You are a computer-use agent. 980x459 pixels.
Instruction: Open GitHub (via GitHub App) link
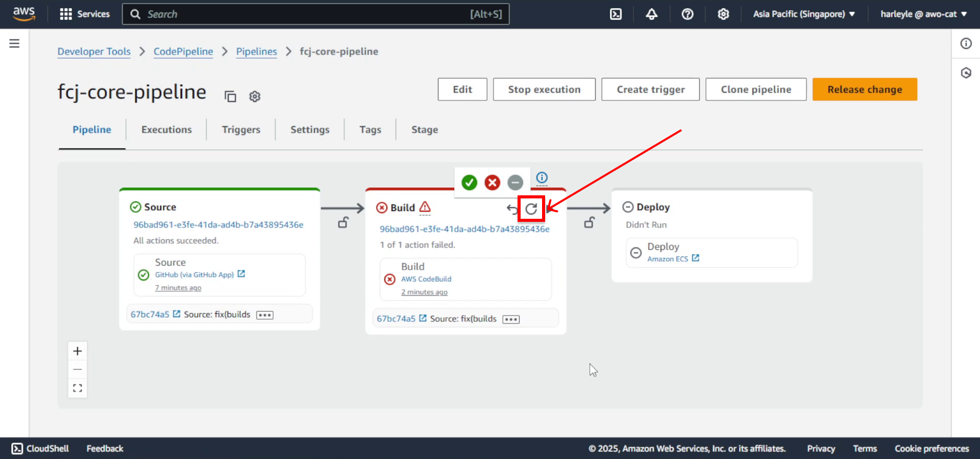click(x=200, y=274)
